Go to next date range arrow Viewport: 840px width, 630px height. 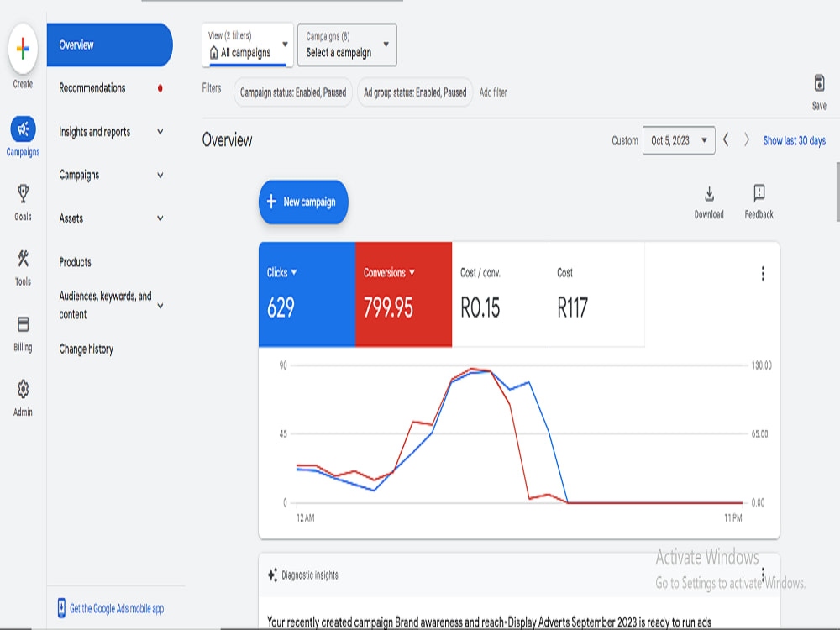[x=746, y=140]
